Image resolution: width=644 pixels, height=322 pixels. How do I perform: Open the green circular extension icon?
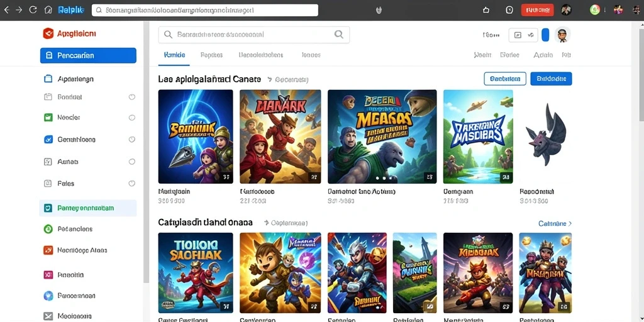coord(594,10)
